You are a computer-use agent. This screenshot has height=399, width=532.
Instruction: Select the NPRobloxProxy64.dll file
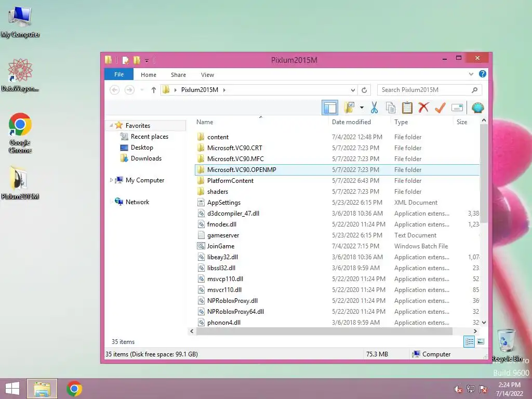click(235, 312)
